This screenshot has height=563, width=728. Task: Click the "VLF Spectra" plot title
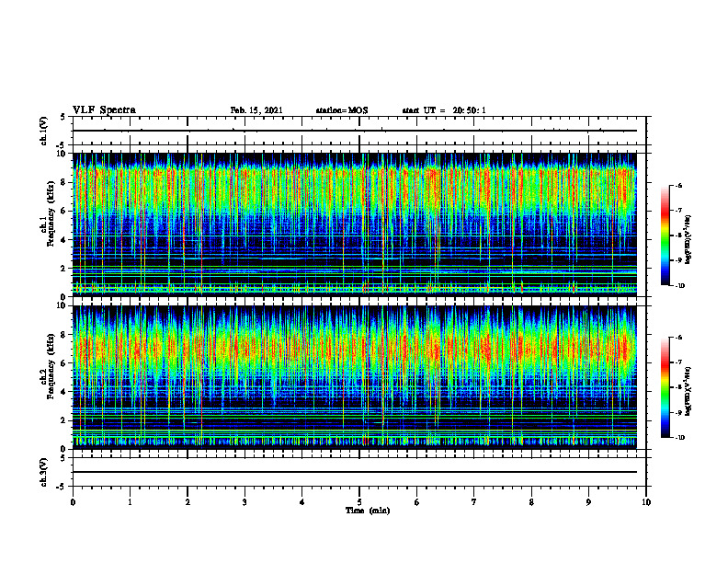[104, 110]
